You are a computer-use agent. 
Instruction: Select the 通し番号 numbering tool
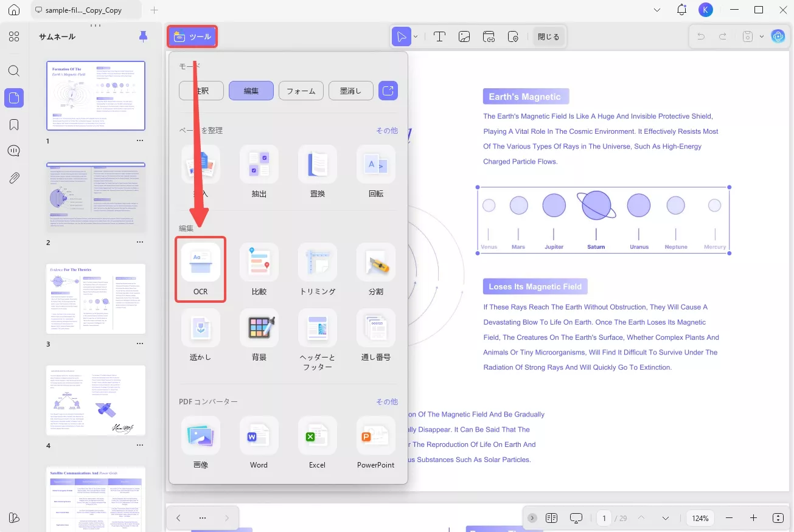point(375,335)
